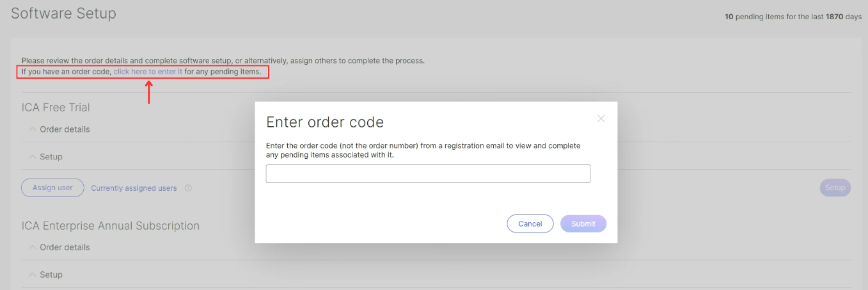Expand Setup under ICA Enterprise Annual Subscription
The width and height of the screenshot is (868, 290).
(46, 275)
